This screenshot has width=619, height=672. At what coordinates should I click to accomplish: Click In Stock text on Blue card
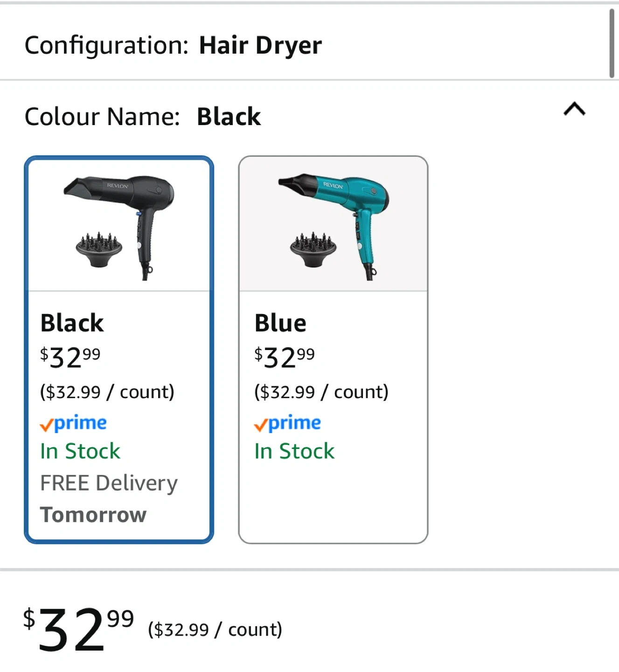click(294, 451)
